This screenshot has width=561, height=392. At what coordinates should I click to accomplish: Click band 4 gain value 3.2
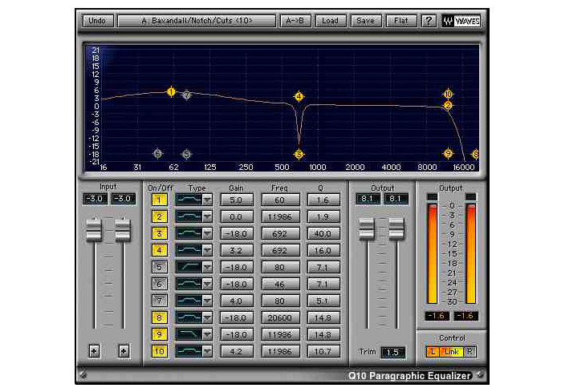click(237, 250)
